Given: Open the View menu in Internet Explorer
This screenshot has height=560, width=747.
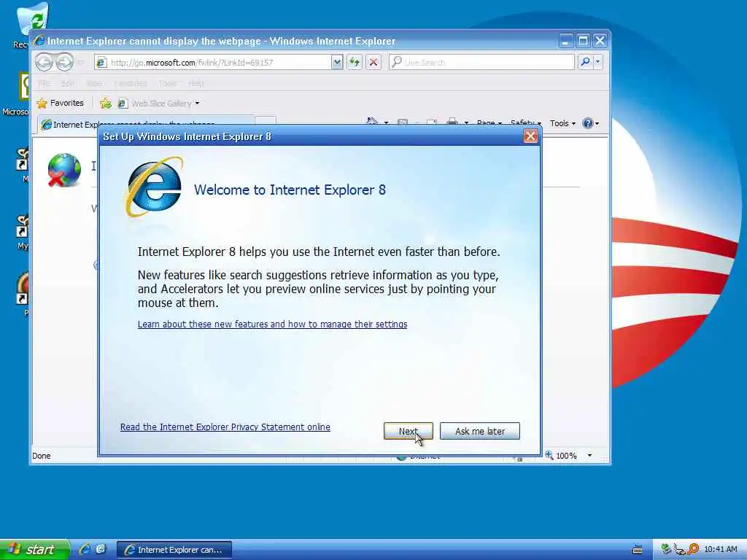Looking at the screenshot, I should pos(94,83).
